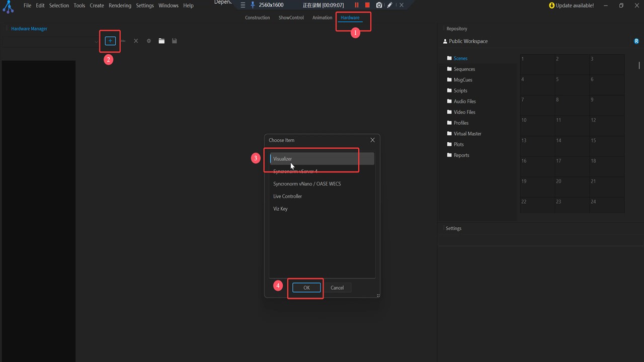
Task: Click the save disk icon in Hardware Manager
Action: point(175,41)
